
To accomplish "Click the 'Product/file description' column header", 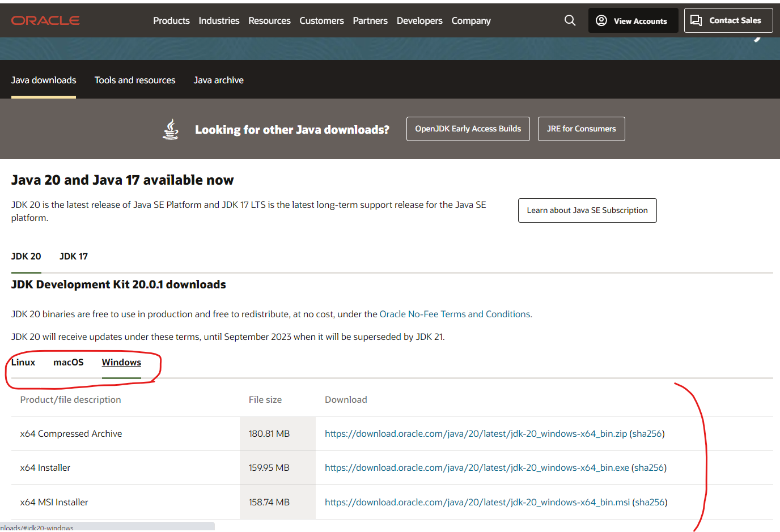I will pos(70,399).
